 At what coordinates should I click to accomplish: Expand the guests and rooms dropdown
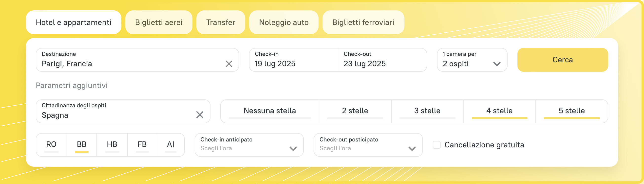(472, 60)
